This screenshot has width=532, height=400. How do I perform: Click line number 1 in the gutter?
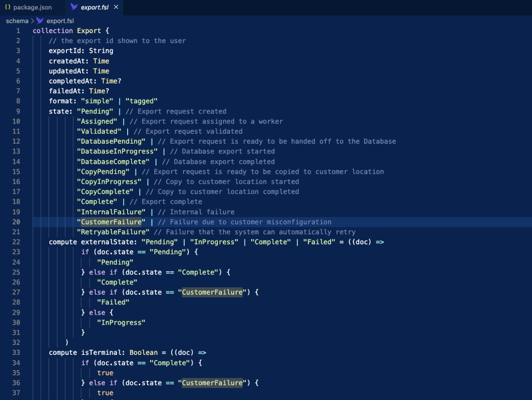pos(18,31)
